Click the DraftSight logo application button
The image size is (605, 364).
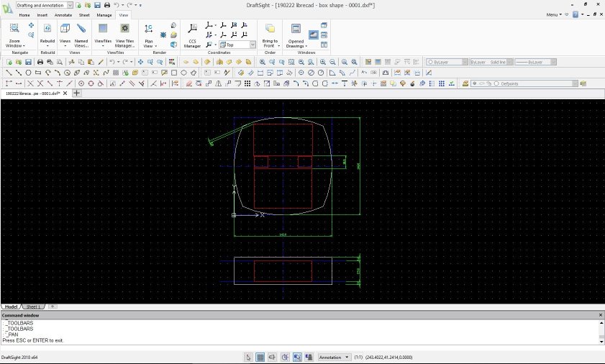point(7,8)
